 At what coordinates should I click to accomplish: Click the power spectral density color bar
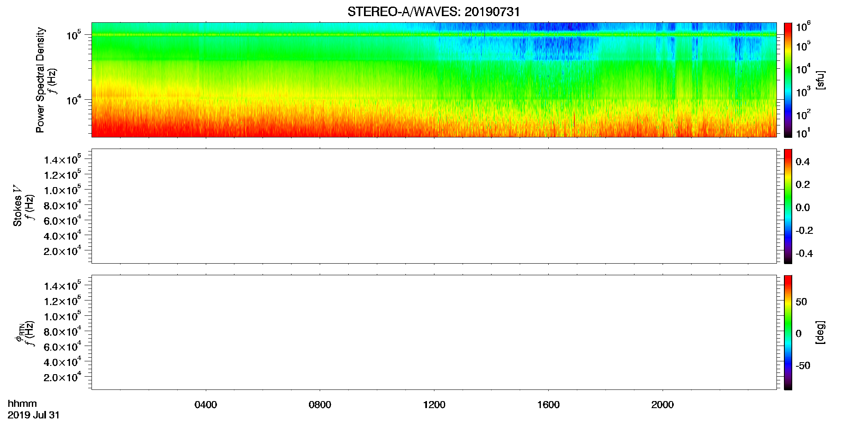pyautogui.click(x=788, y=80)
